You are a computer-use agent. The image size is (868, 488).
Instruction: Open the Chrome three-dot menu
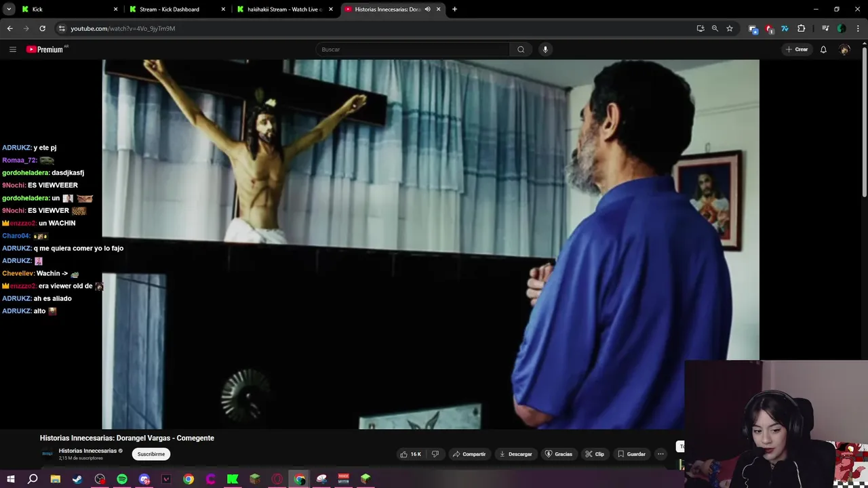point(857,28)
